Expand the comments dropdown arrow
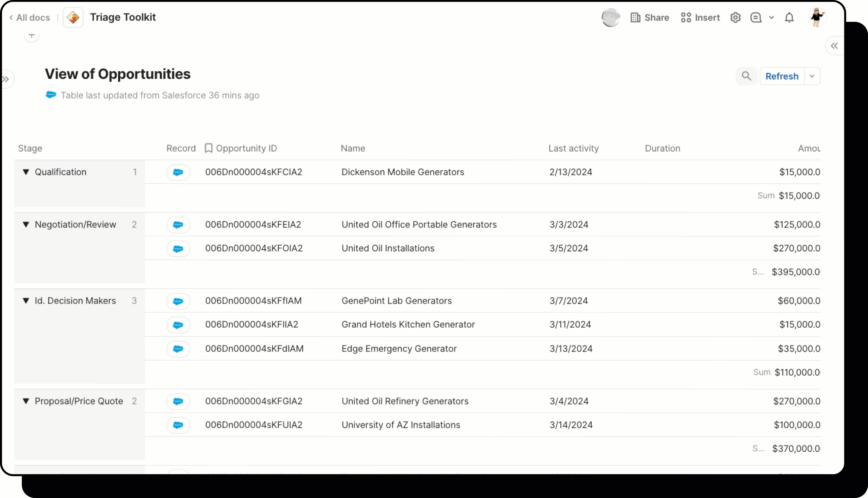Viewport: 868px width, 498px height. click(x=771, y=18)
